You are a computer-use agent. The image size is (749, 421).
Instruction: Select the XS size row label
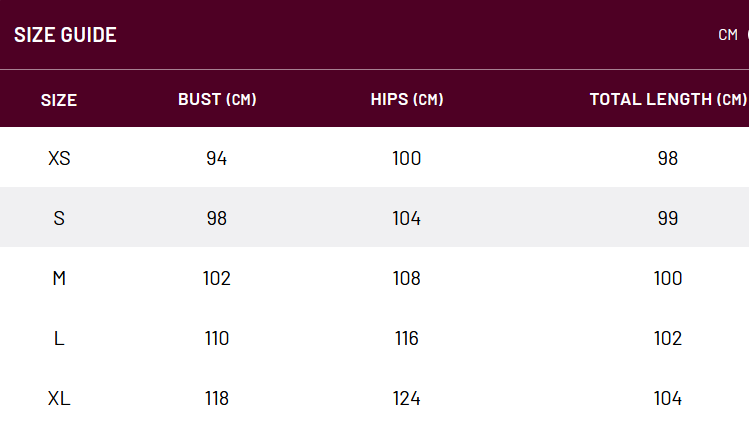[59, 158]
